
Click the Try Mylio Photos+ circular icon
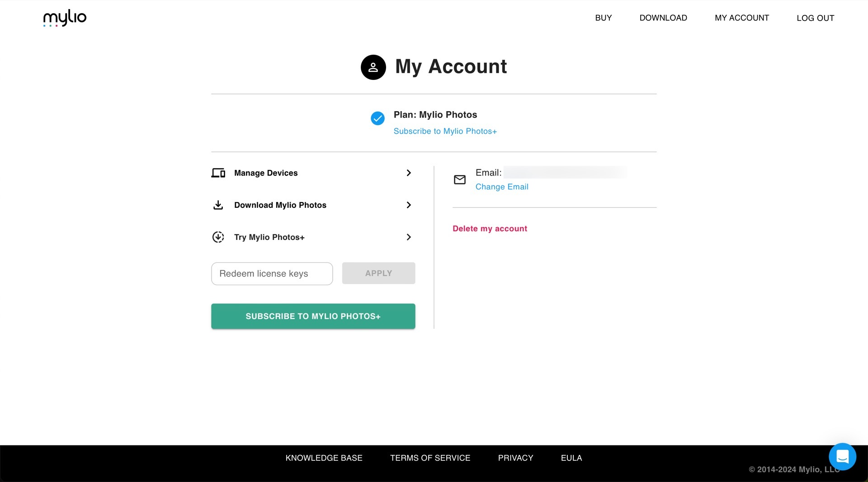click(x=218, y=237)
